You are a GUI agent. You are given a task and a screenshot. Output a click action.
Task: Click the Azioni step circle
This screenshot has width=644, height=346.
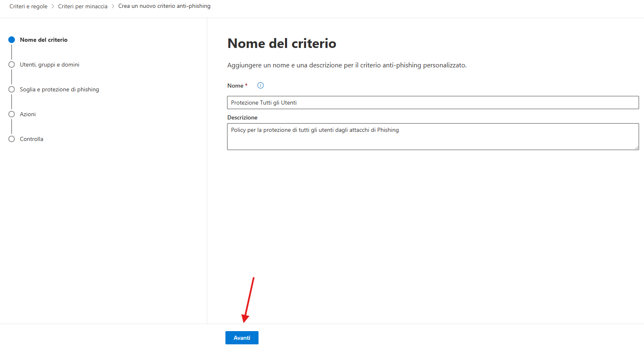pyautogui.click(x=12, y=114)
